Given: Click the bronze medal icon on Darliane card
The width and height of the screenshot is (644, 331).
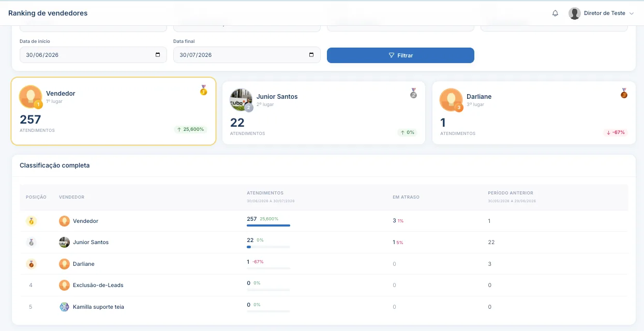Looking at the screenshot, I should point(624,93).
